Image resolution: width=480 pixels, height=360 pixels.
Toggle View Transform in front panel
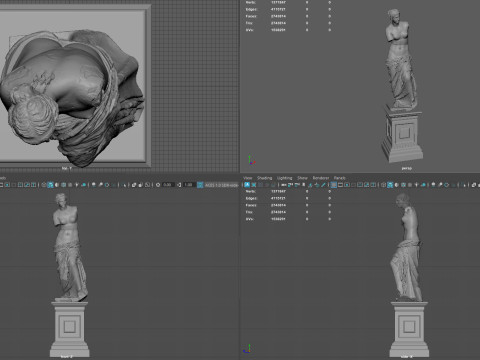point(200,185)
